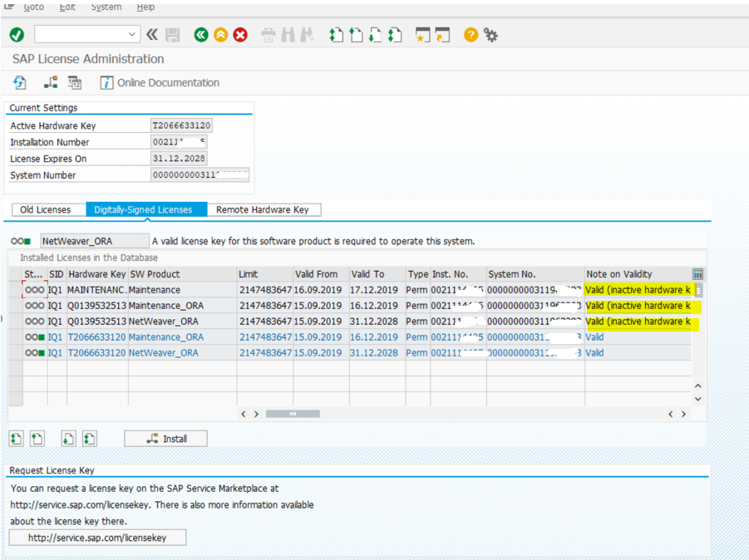Click the Active Hardware Key field
Screen dimensions: 749x560
click(181, 125)
